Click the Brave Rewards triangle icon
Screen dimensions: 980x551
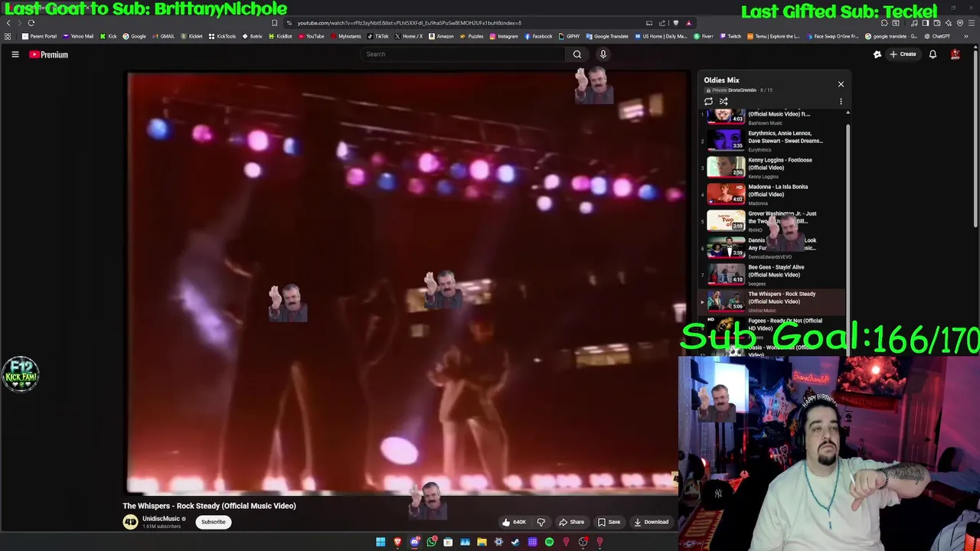[688, 23]
